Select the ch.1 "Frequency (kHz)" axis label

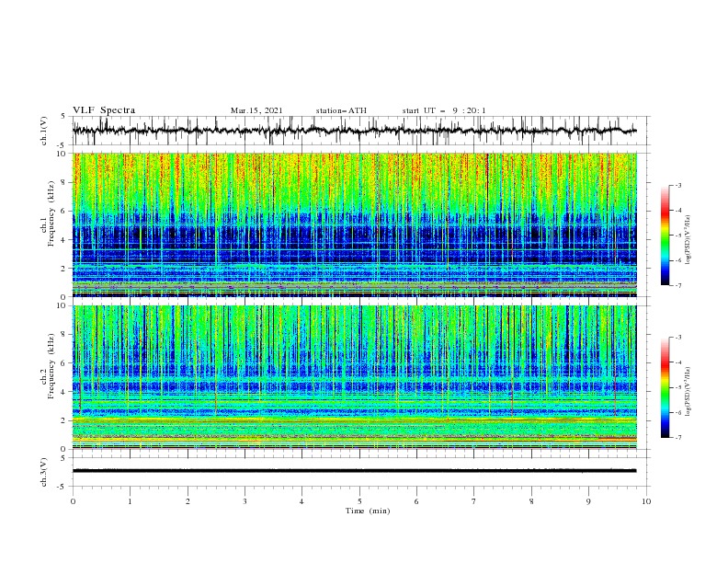pos(51,214)
